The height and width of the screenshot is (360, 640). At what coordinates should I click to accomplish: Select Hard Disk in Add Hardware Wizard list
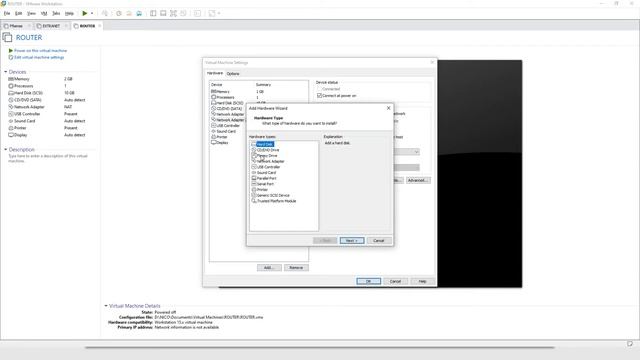coord(265,144)
